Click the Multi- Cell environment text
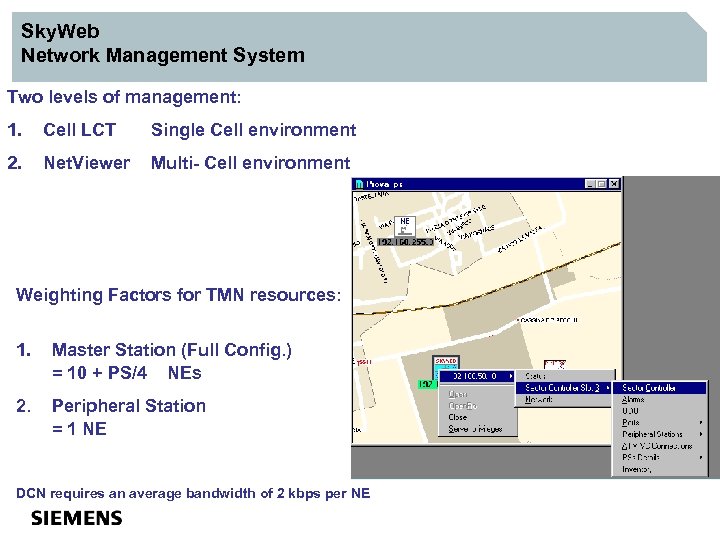The width and height of the screenshot is (720, 540). (251, 163)
